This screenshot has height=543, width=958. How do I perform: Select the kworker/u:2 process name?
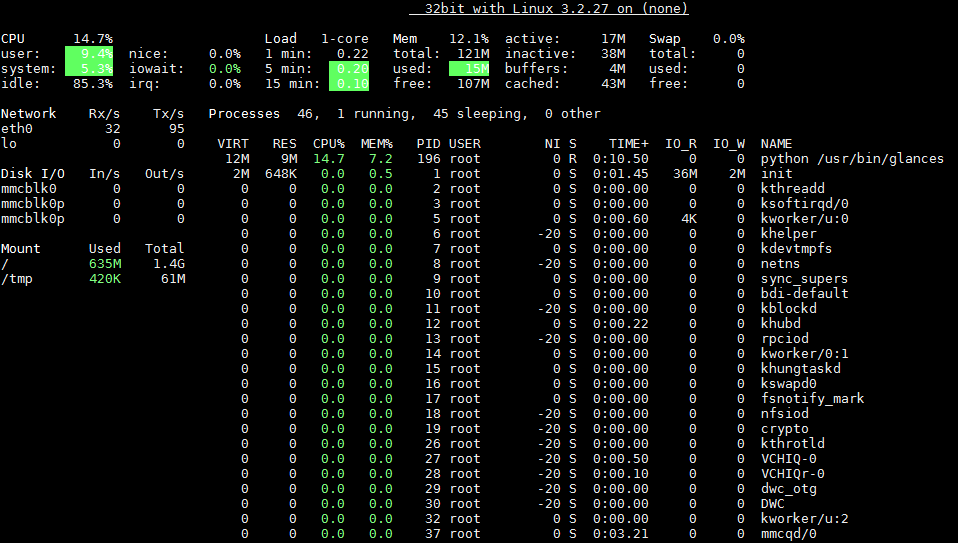click(x=805, y=519)
